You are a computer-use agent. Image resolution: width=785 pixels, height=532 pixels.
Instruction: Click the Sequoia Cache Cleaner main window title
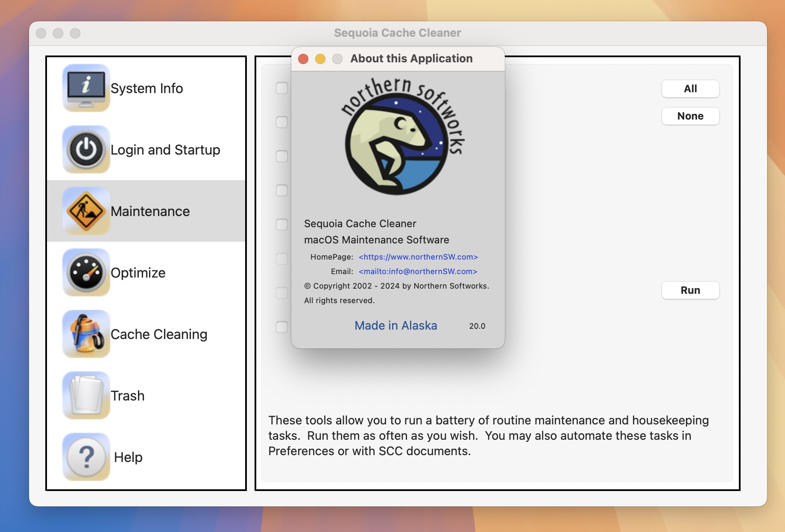[398, 33]
